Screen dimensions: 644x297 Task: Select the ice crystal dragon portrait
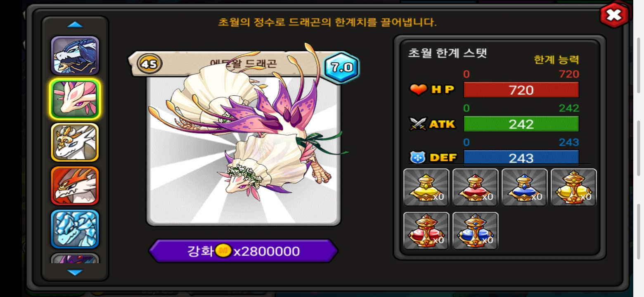(75, 229)
